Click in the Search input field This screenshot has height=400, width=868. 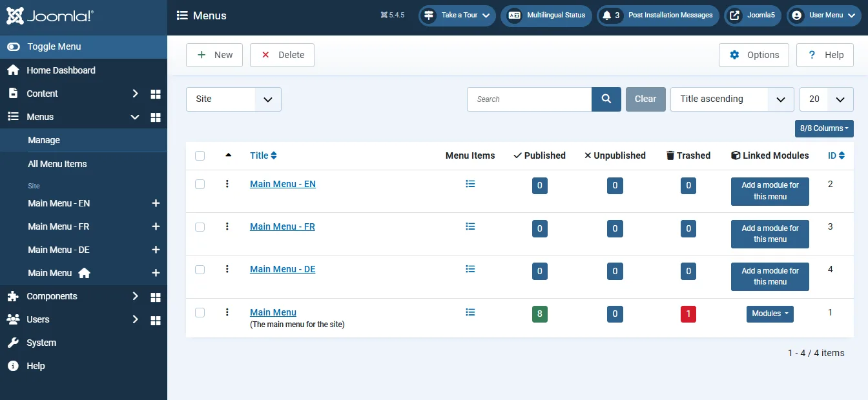pos(529,99)
